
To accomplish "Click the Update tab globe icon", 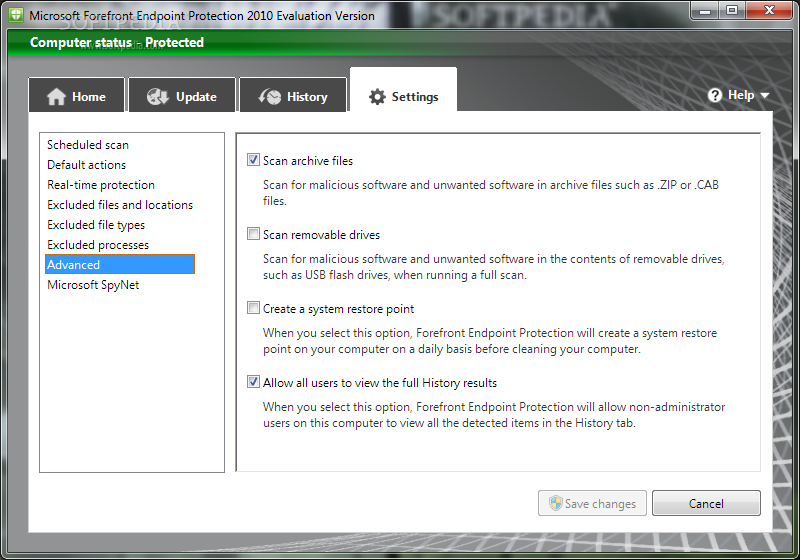I will [x=158, y=96].
